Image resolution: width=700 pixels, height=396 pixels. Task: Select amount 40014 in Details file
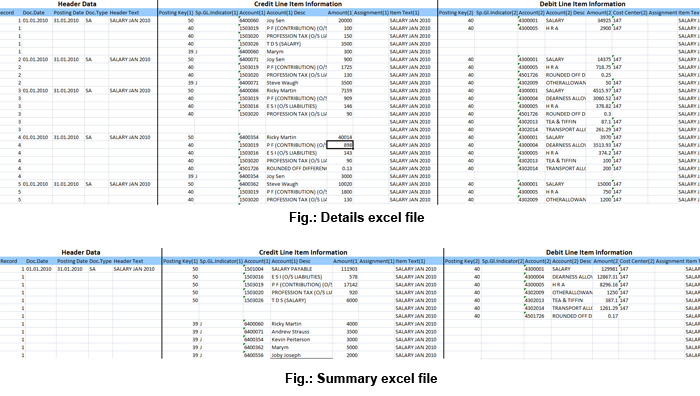(345, 138)
